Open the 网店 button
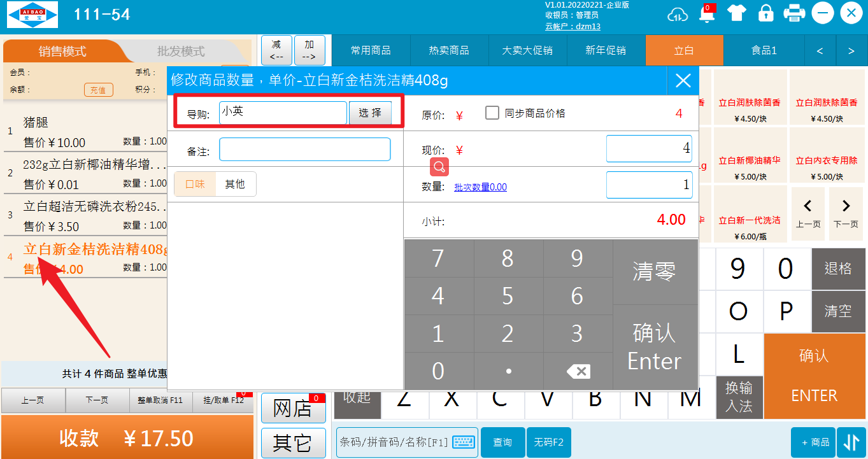 pyautogui.click(x=292, y=409)
